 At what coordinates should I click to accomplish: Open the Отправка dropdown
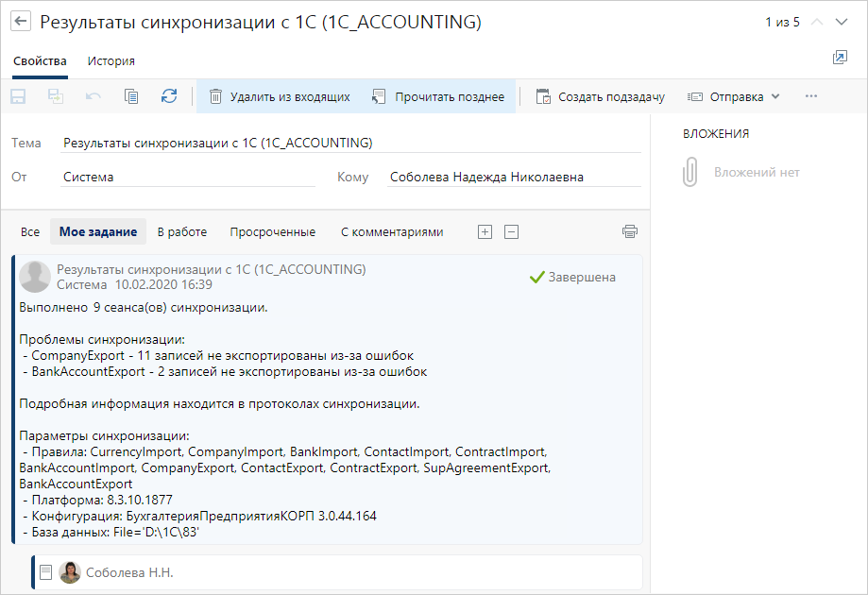(x=733, y=96)
